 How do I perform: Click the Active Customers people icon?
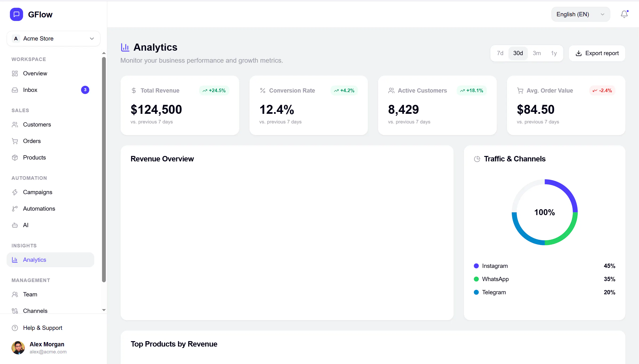click(x=391, y=90)
